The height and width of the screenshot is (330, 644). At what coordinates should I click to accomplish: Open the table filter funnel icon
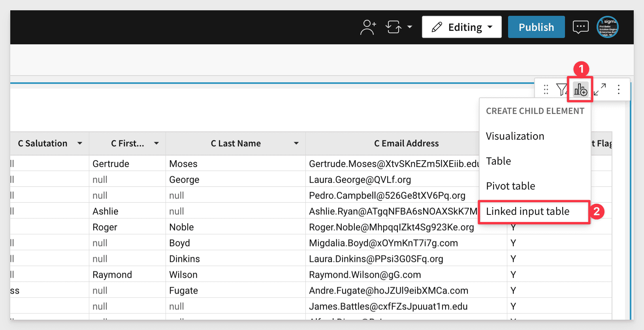pyautogui.click(x=561, y=90)
